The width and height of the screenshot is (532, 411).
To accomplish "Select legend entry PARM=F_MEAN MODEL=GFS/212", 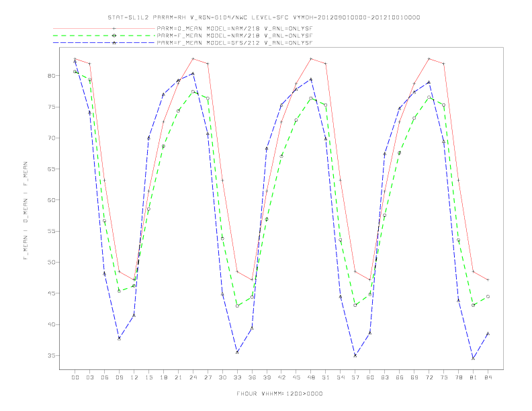I will coord(234,43).
